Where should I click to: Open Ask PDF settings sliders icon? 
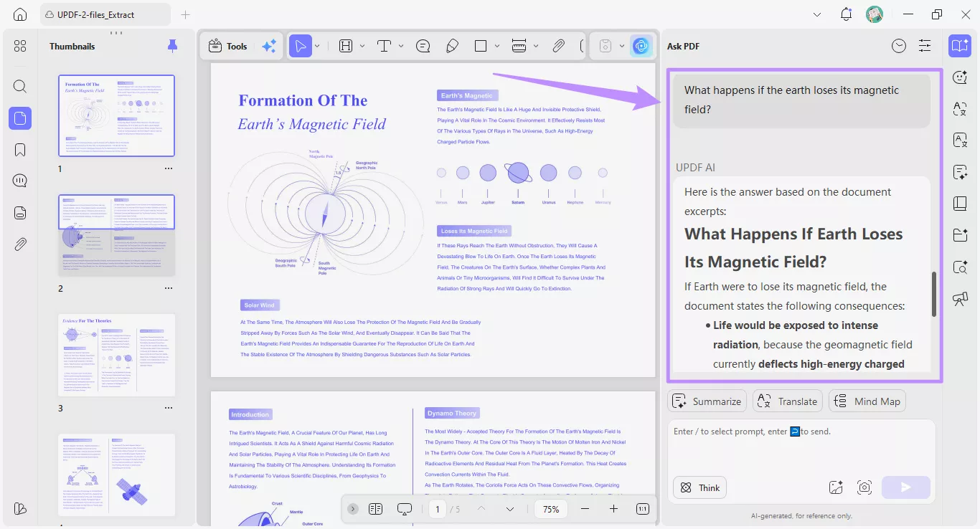point(925,46)
